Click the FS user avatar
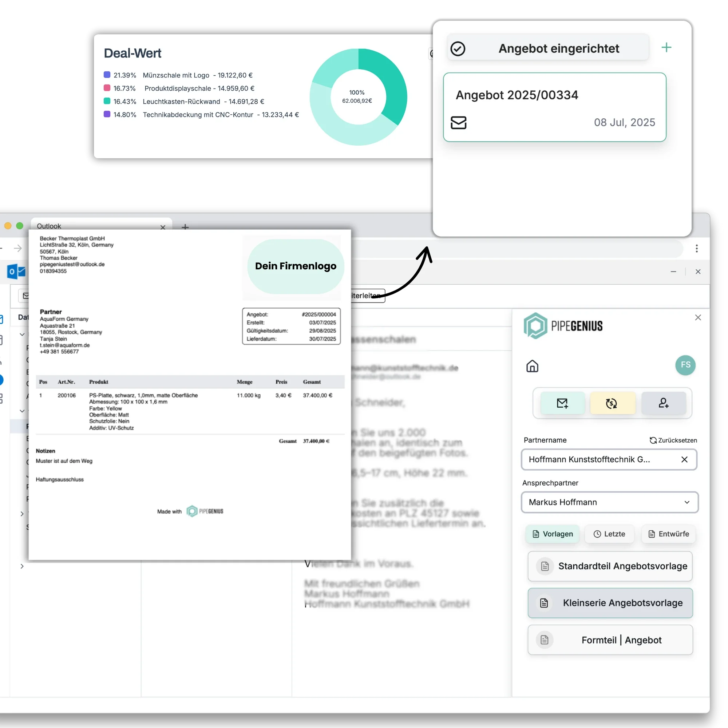Screen dimensions: 728x728 [685, 365]
